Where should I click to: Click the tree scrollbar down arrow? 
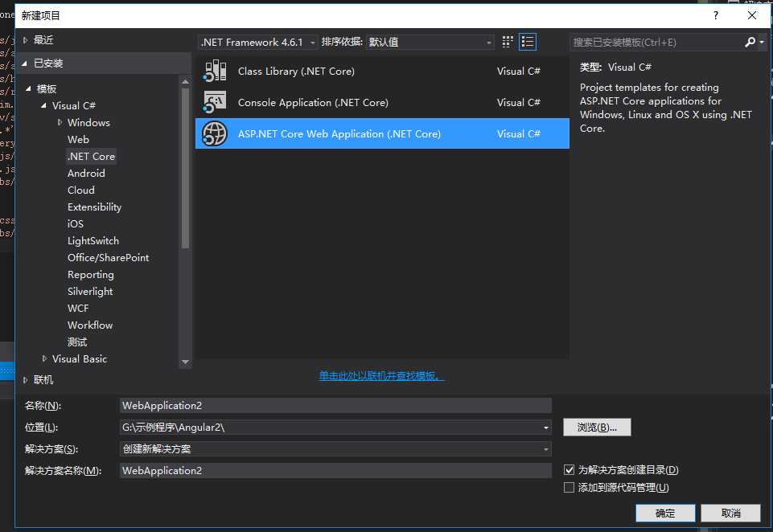(185, 362)
